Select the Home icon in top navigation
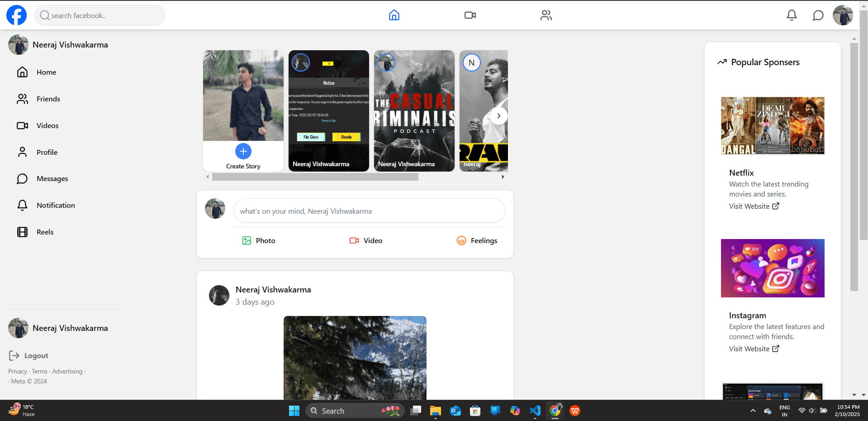 tap(394, 15)
